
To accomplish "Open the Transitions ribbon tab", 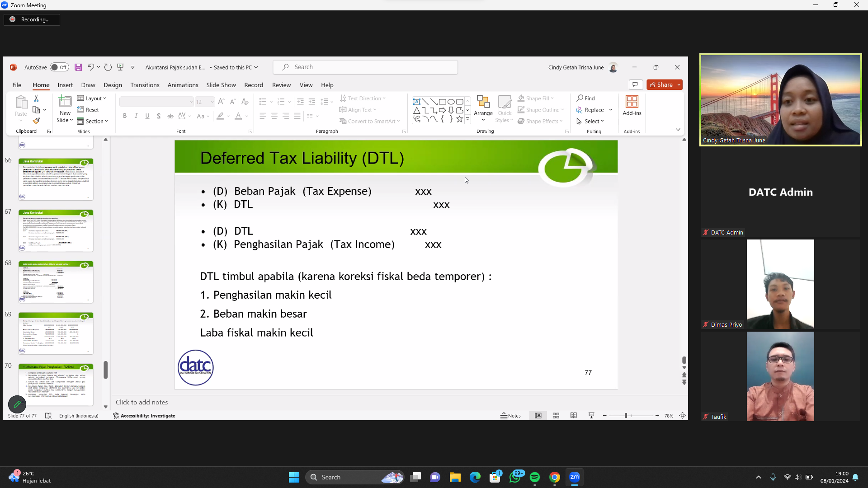I will (145, 85).
